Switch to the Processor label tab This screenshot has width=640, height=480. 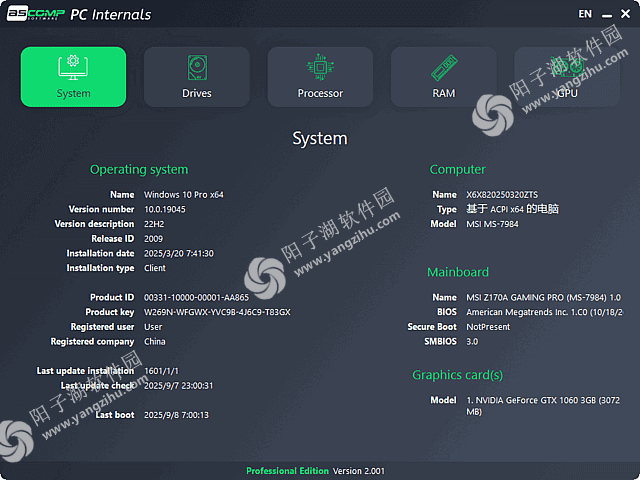point(320,93)
